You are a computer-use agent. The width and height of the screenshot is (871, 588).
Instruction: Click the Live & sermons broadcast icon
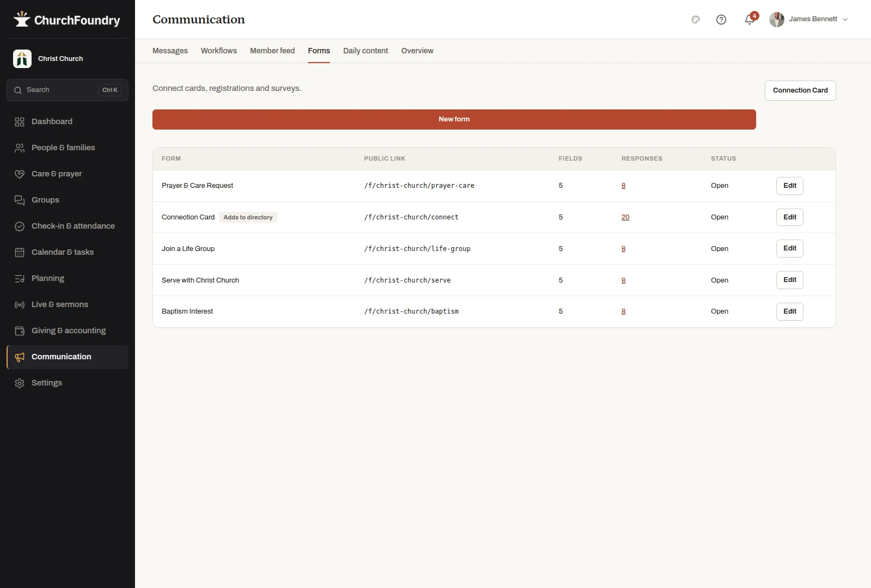pyautogui.click(x=20, y=305)
